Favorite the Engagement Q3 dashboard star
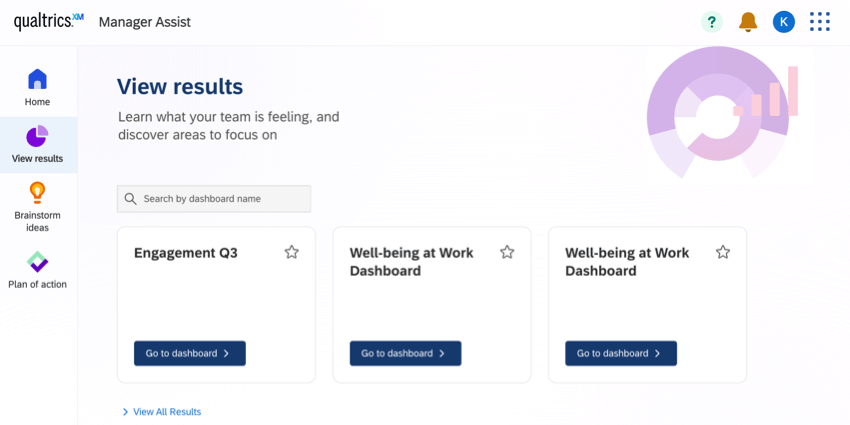 click(x=292, y=252)
